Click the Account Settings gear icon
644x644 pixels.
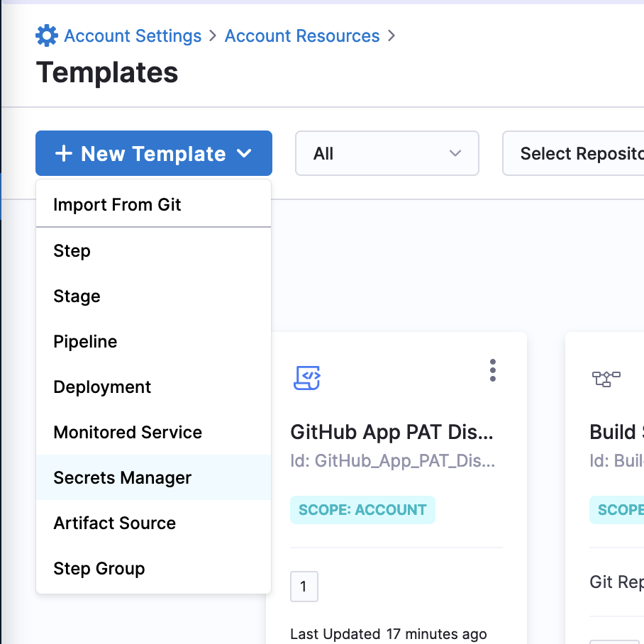pyautogui.click(x=47, y=36)
